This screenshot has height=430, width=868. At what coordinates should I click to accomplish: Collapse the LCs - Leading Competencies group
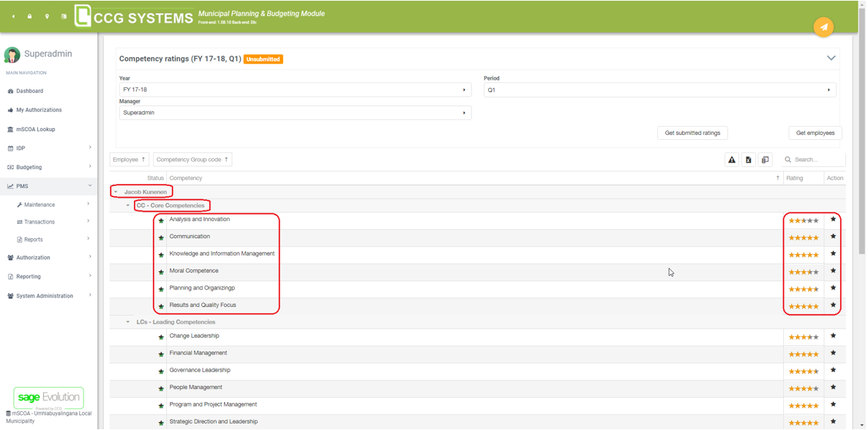(128, 322)
